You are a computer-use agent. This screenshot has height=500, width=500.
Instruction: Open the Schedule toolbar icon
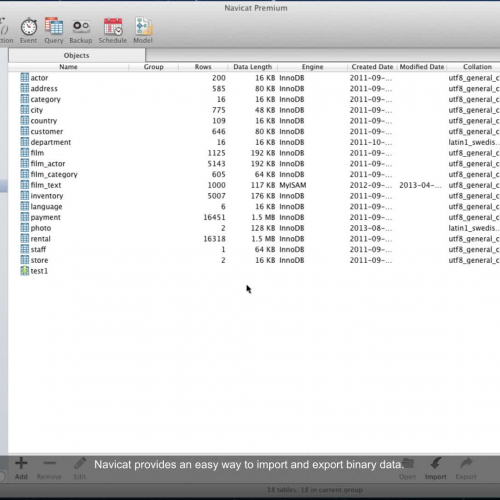point(113,31)
